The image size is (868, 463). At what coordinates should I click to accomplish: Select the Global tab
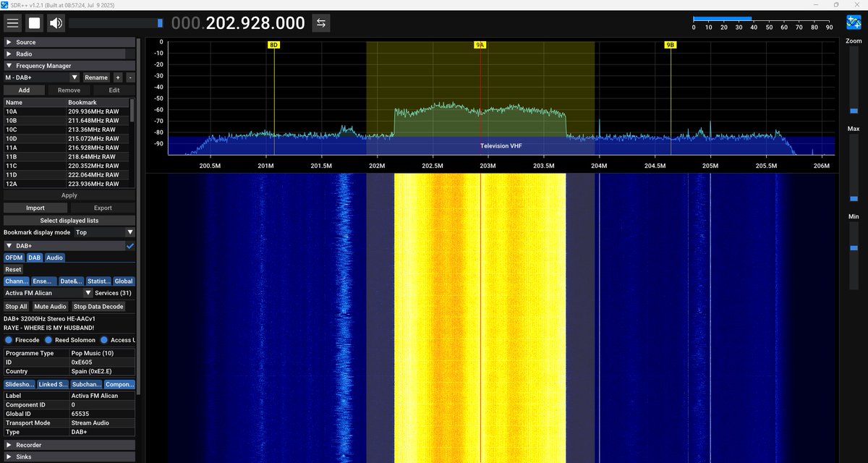pos(124,281)
